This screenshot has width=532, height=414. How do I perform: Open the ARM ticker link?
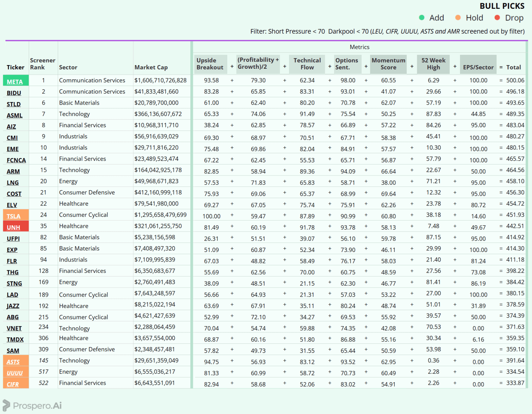coord(13,171)
